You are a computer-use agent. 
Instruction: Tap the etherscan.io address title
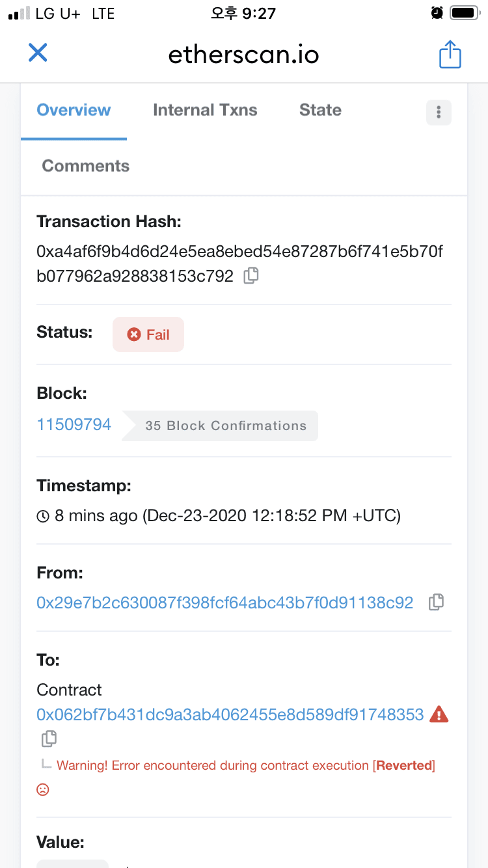pos(244,55)
